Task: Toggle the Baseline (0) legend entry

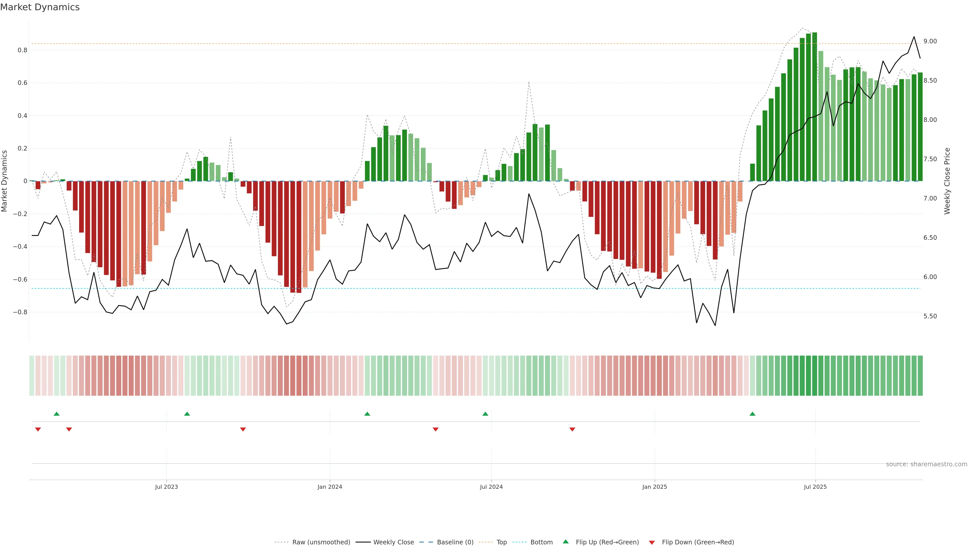Action: click(455, 542)
